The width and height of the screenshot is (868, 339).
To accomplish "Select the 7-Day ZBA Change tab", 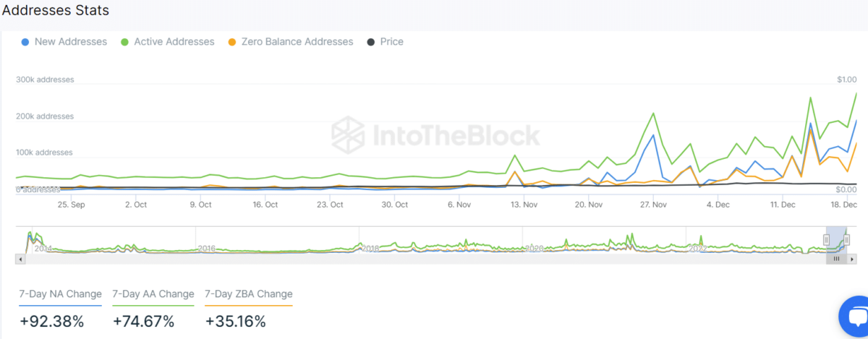I will tap(249, 294).
